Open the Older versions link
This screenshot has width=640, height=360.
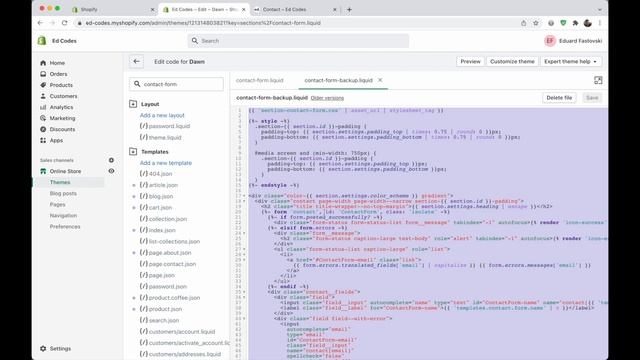327,98
